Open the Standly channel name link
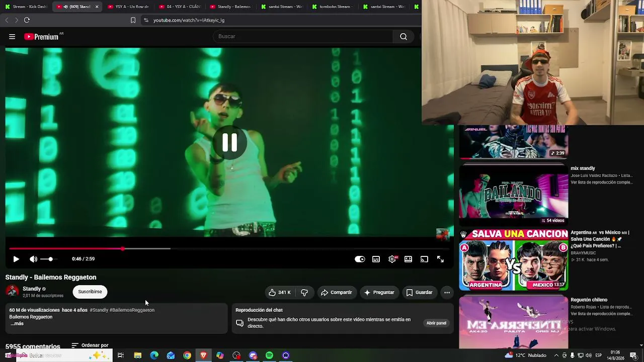This screenshot has width=644, height=362. (32, 289)
